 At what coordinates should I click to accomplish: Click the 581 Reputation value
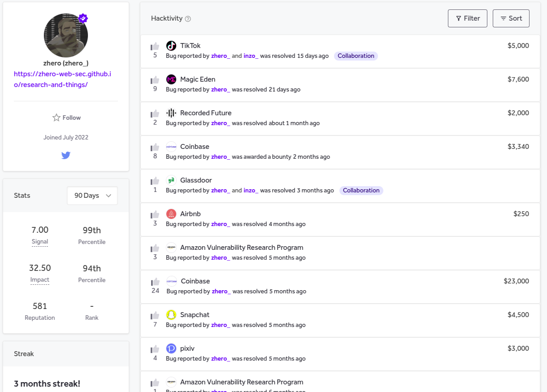pyautogui.click(x=40, y=306)
